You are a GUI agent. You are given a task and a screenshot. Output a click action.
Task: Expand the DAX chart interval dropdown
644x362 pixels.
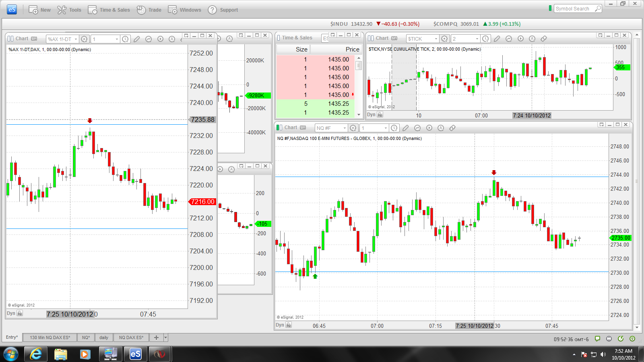point(117,39)
